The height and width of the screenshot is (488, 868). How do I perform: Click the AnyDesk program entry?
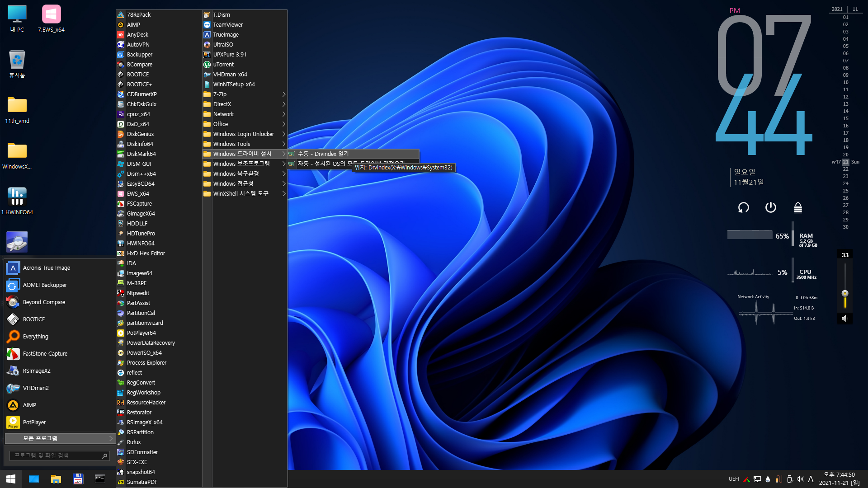pos(159,35)
